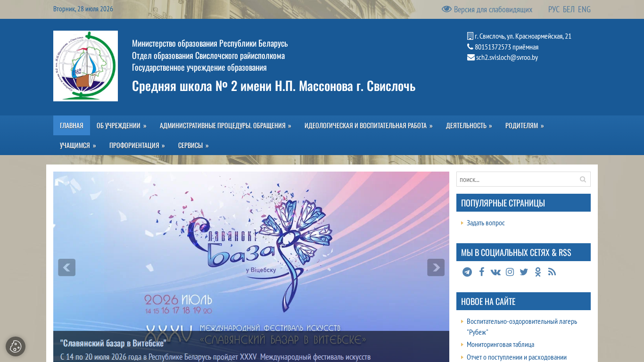Expand the Об учреждении menu

122,125
